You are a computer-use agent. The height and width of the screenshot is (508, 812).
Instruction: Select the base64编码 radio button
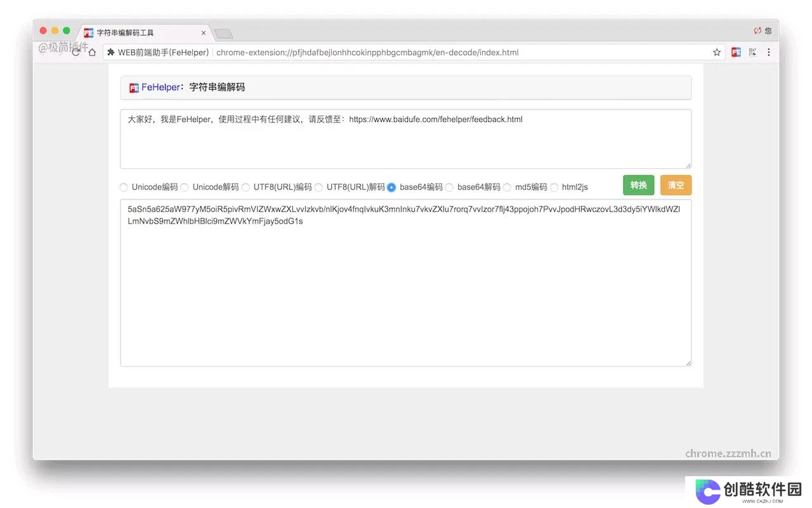pos(391,187)
